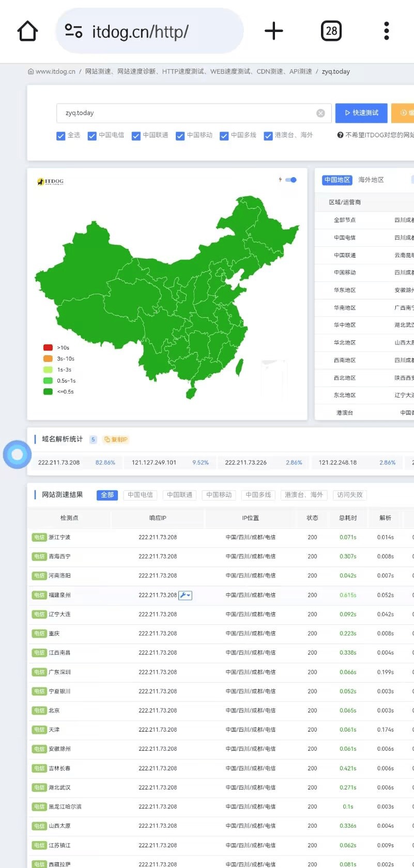The width and height of the screenshot is (414, 868).
Task: Sort by the 总耗时 column header
Action: [348, 518]
